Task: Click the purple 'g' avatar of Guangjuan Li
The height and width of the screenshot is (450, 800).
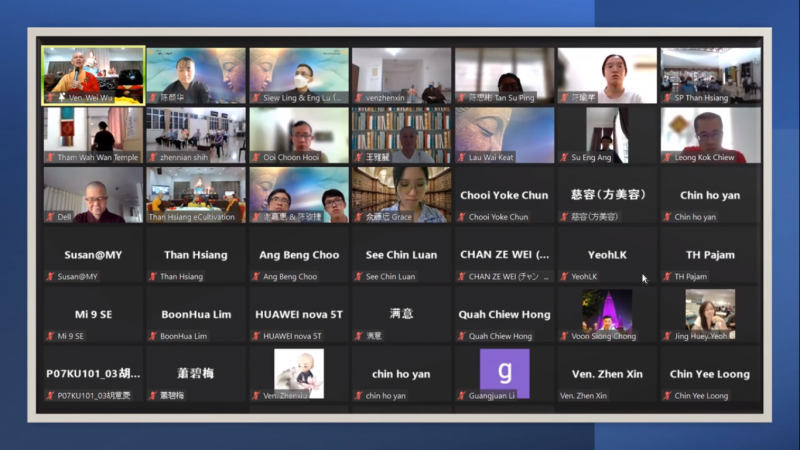Action: [x=504, y=370]
